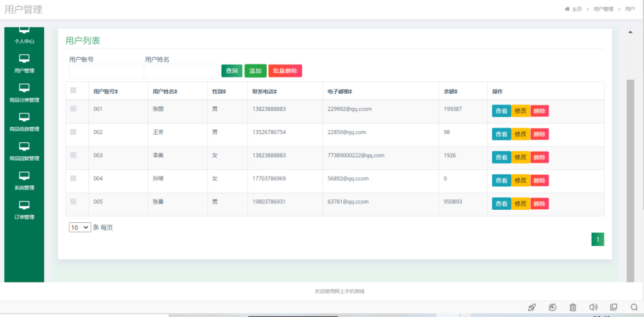Click the 查询 search button
This screenshot has height=317, width=644.
point(232,71)
